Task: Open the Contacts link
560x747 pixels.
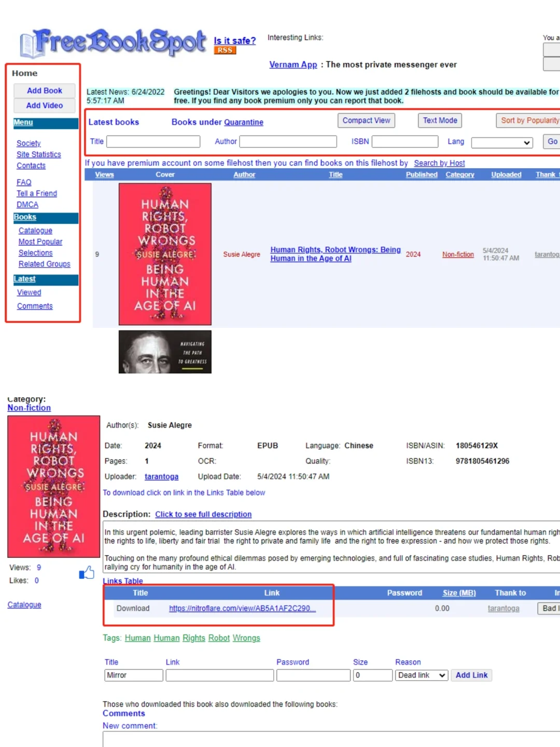Action: (x=31, y=165)
